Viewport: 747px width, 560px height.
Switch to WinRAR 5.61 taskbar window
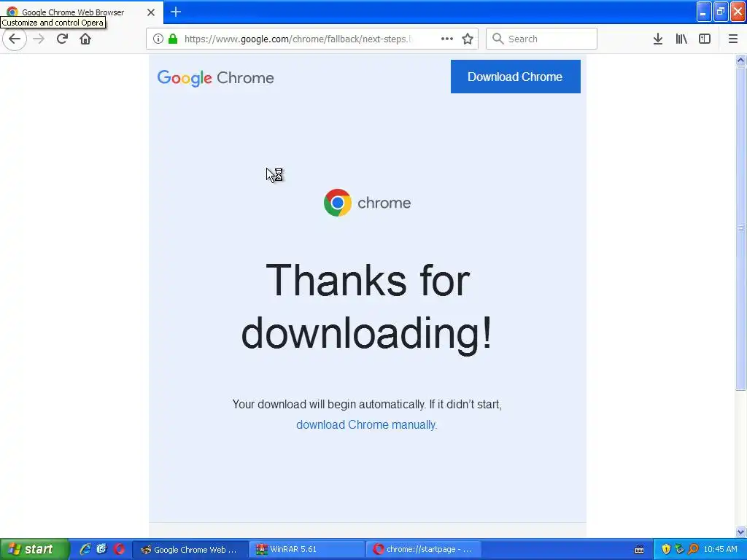pos(307,550)
